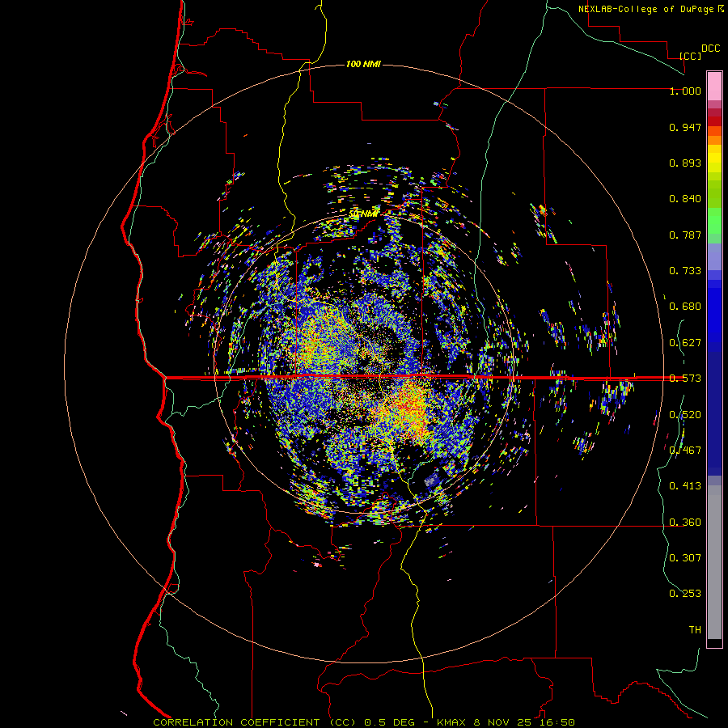Click the 0.573 legend value
This screenshot has height=728, width=728.
click(685, 379)
